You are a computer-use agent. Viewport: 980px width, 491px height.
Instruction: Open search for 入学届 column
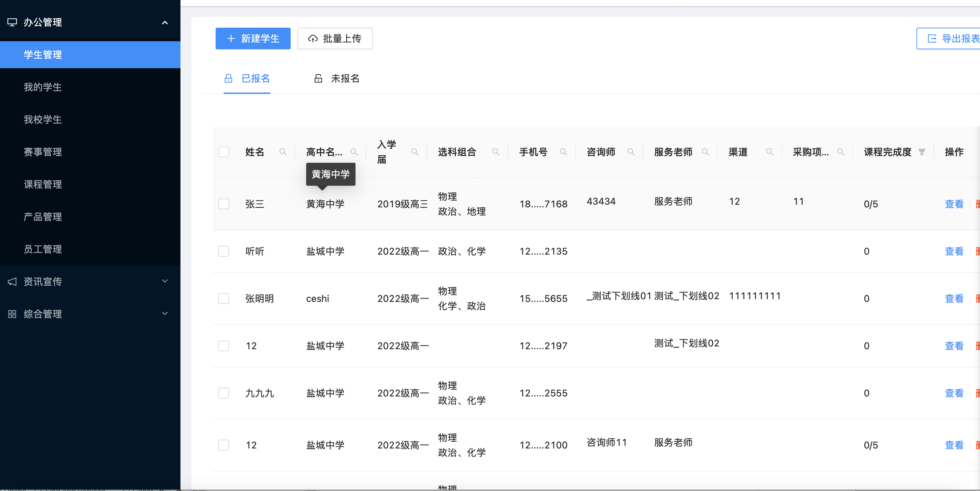point(415,152)
